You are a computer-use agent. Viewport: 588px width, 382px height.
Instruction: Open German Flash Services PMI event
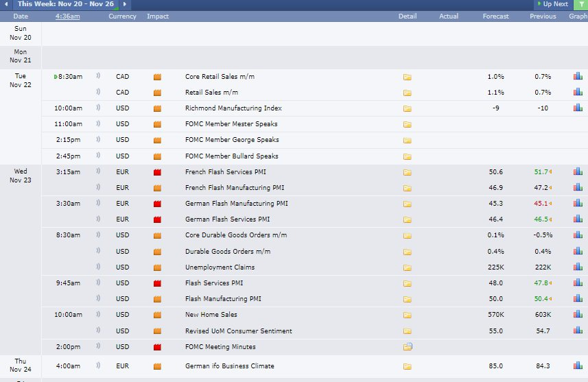click(227, 219)
